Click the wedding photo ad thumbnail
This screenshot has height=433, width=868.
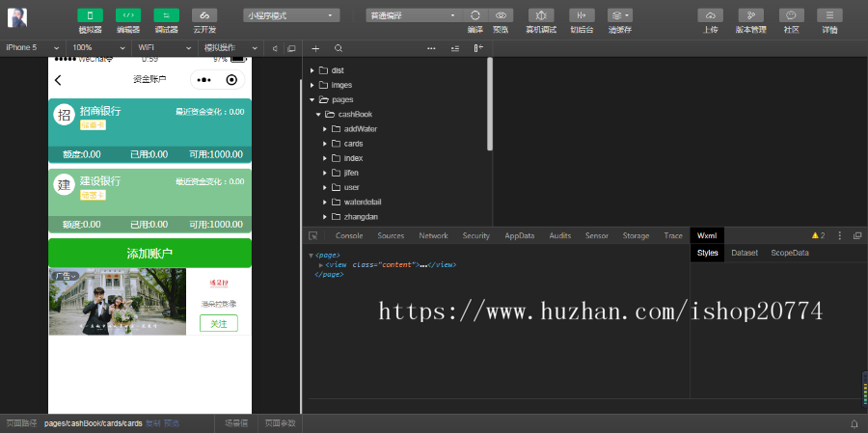point(117,302)
